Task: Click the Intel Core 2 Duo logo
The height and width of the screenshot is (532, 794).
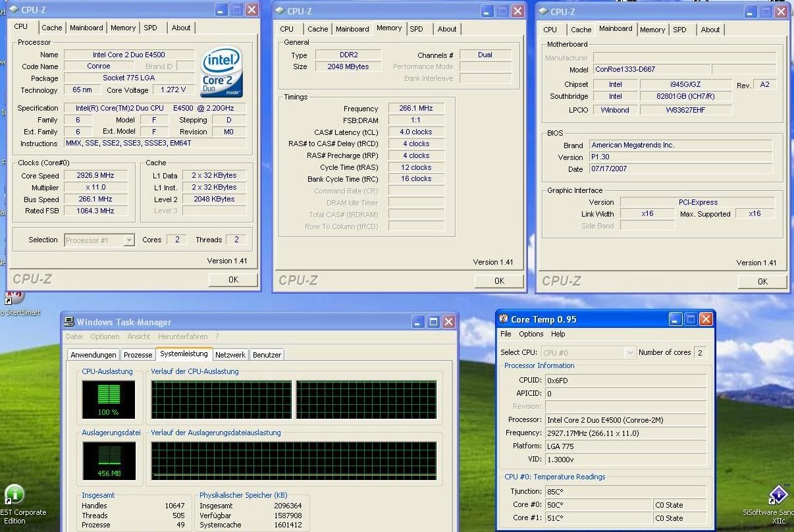Action: click(221, 72)
